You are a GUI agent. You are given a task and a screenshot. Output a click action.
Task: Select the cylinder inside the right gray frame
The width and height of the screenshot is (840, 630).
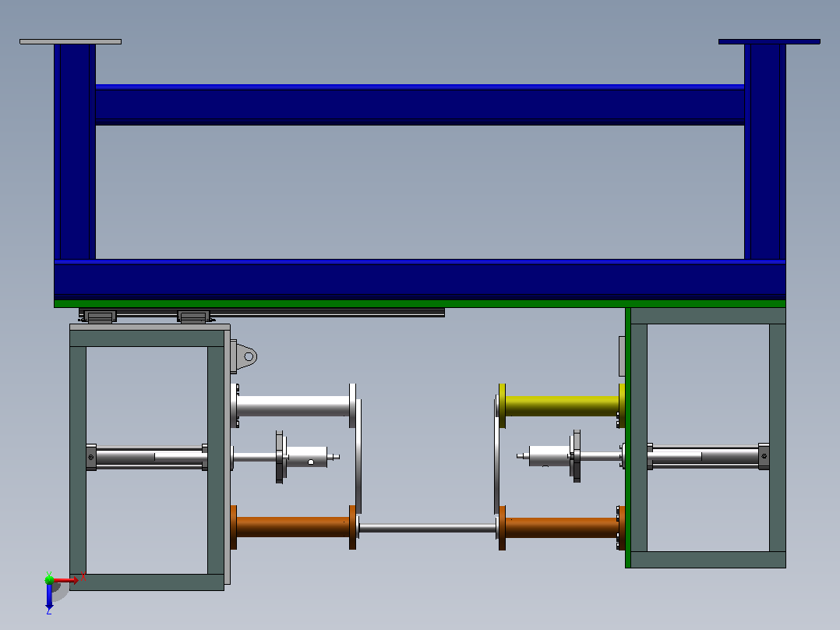tap(708, 456)
